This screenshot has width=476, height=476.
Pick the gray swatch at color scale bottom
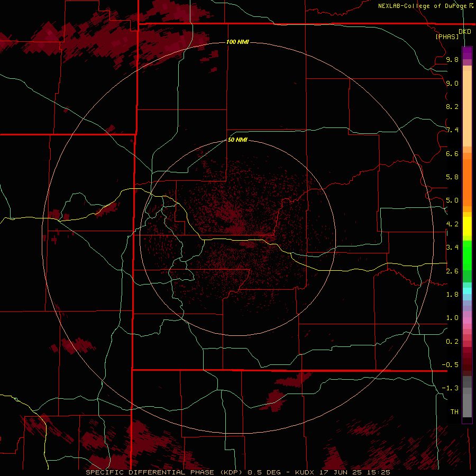[x=467, y=405]
